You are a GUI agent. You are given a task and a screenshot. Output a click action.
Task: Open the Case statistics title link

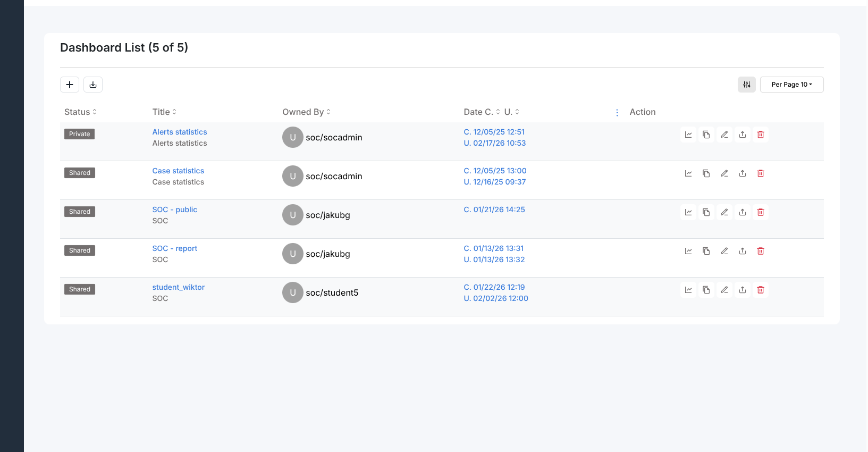[178, 171]
